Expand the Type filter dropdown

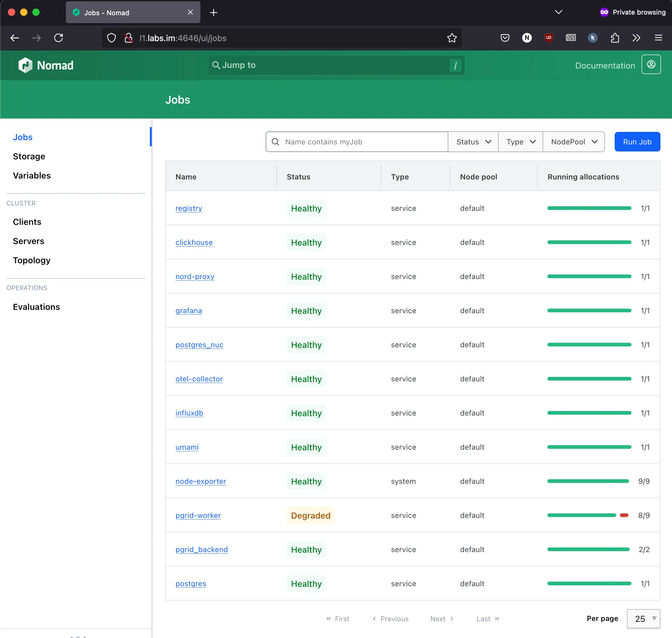520,142
